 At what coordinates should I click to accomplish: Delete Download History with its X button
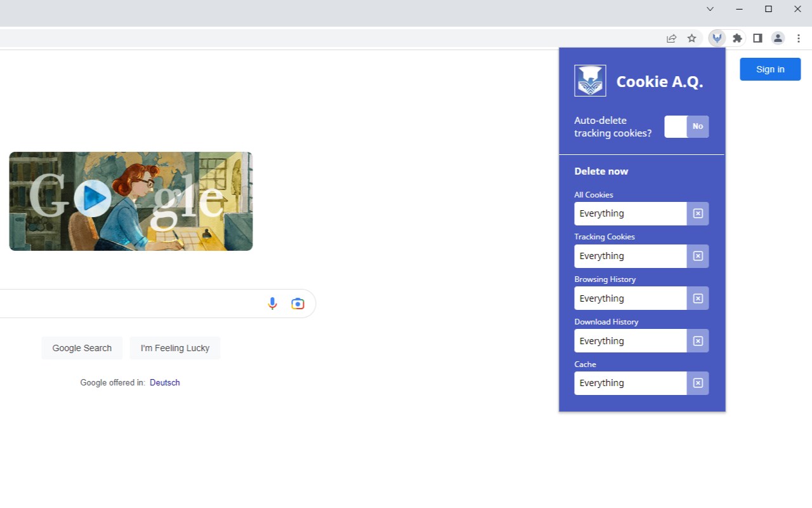pos(698,341)
